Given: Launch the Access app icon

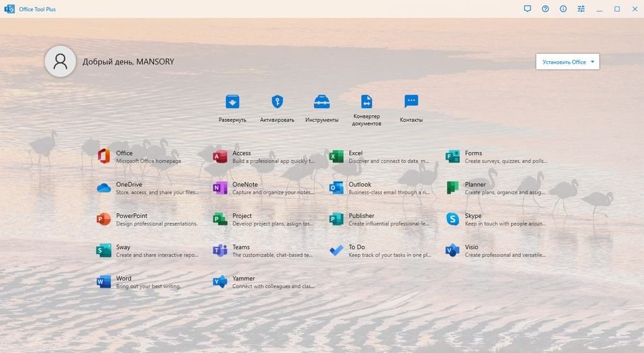Looking at the screenshot, I should (x=220, y=157).
